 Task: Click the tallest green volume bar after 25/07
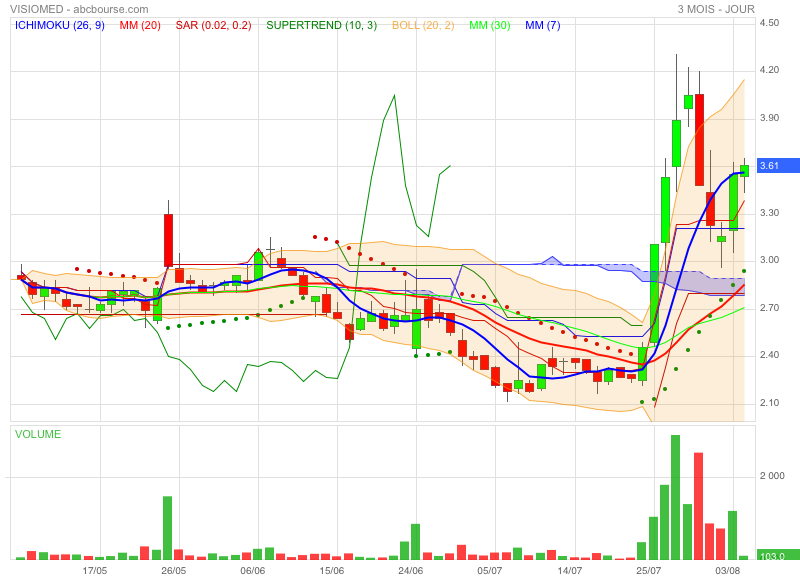(676, 497)
